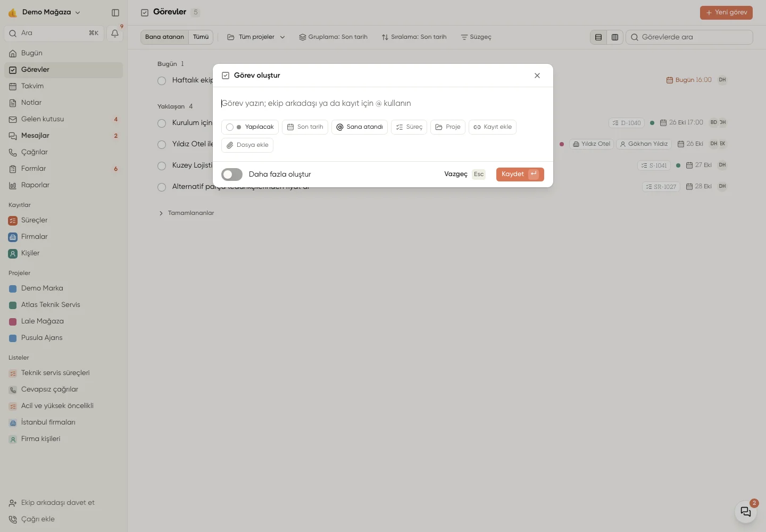The width and height of the screenshot is (766, 532).
Task: Mark Alternatif parça task complete
Action: point(162,187)
